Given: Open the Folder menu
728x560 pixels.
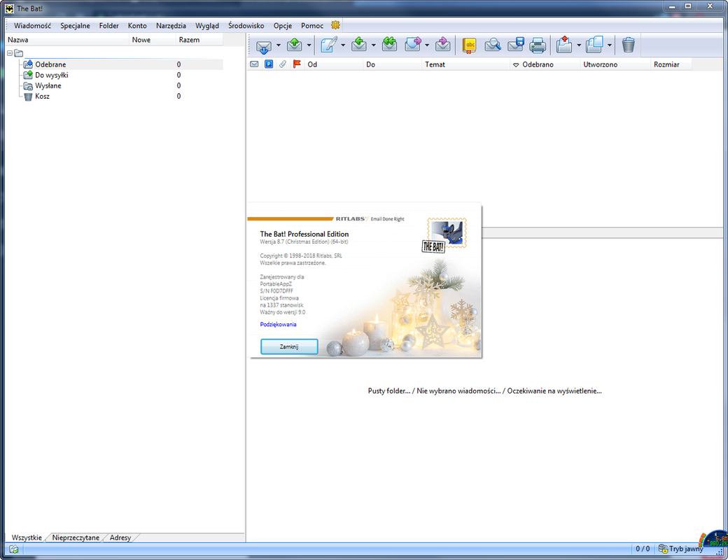Looking at the screenshot, I should (x=109, y=25).
